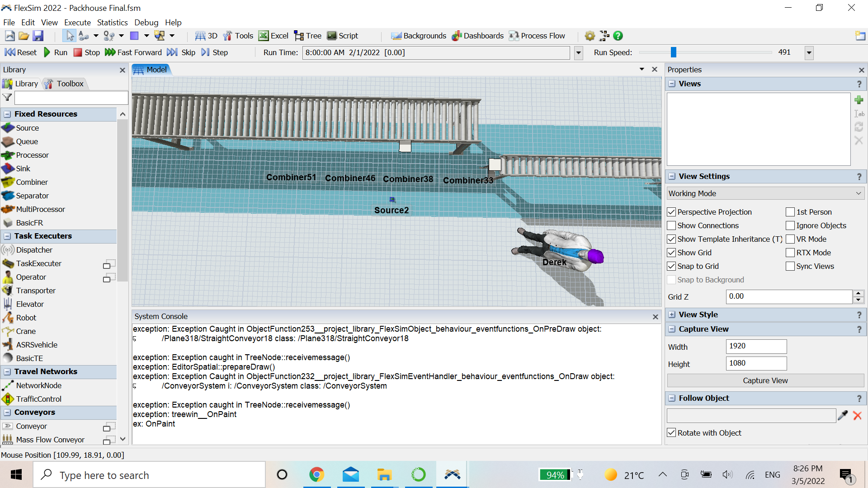Open the Working Mode dropdown
This screenshot has width=868, height=488.
pyautogui.click(x=765, y=193)
